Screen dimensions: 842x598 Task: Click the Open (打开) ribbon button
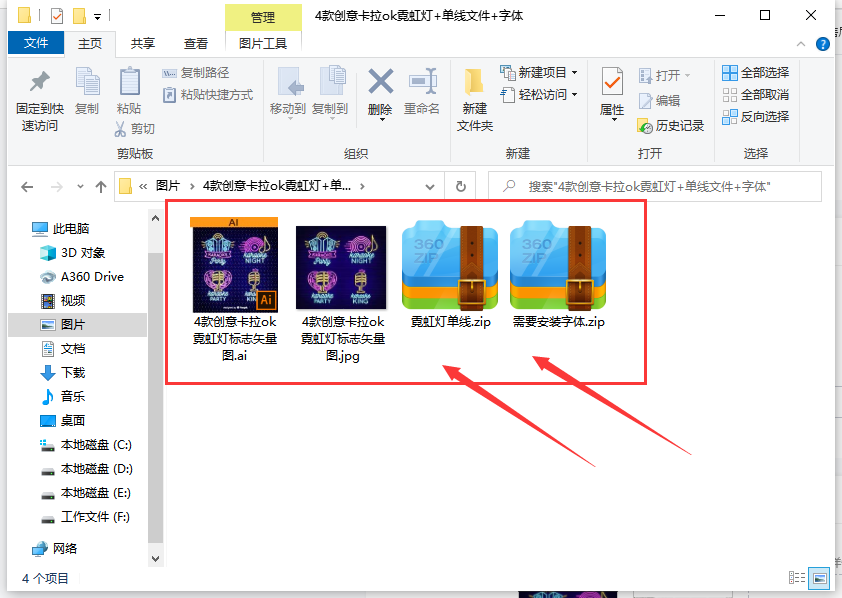pyautogui.click(x=664, y=75)
